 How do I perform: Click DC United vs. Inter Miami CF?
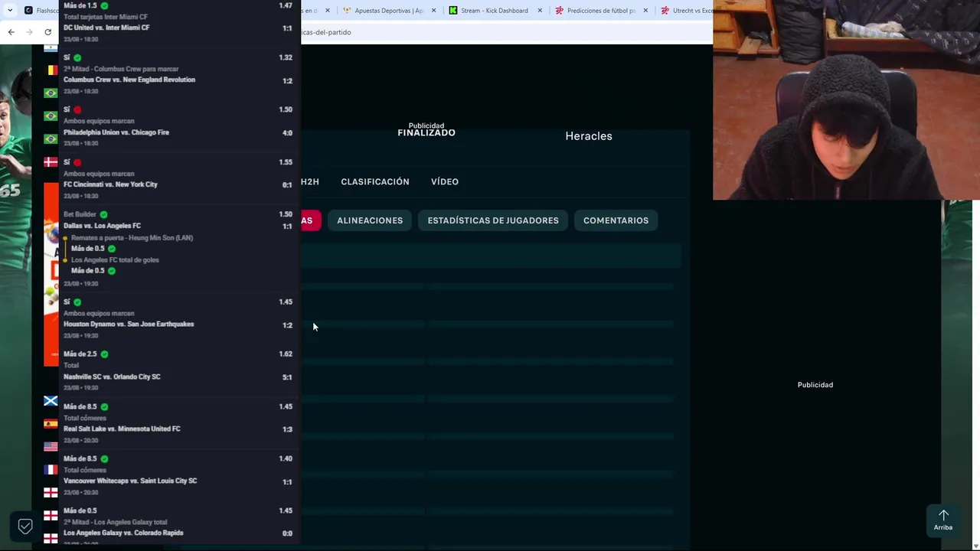point(106,28)
